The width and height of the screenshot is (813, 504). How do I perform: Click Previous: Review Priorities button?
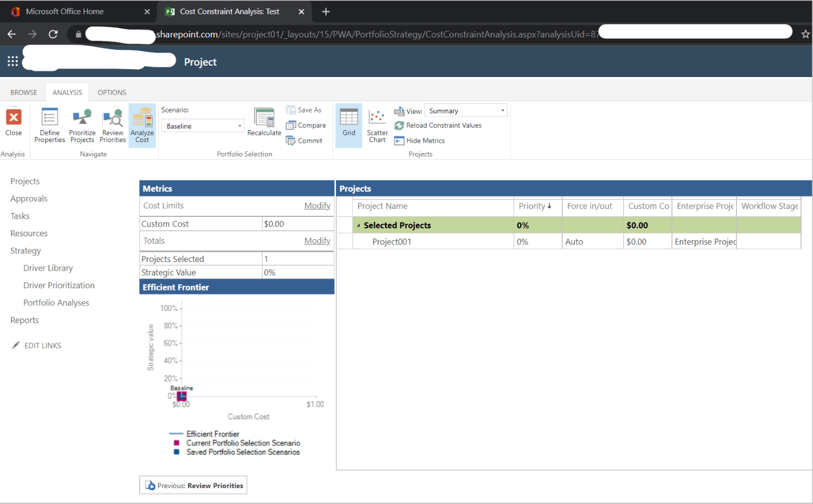pos(193,485)
